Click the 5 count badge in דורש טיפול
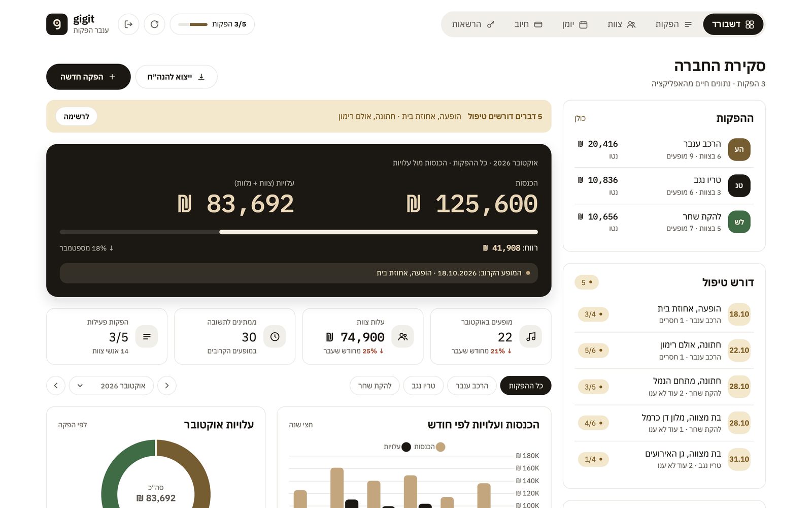The height and width of the screenshot is (508, 812). click(587, 282)
